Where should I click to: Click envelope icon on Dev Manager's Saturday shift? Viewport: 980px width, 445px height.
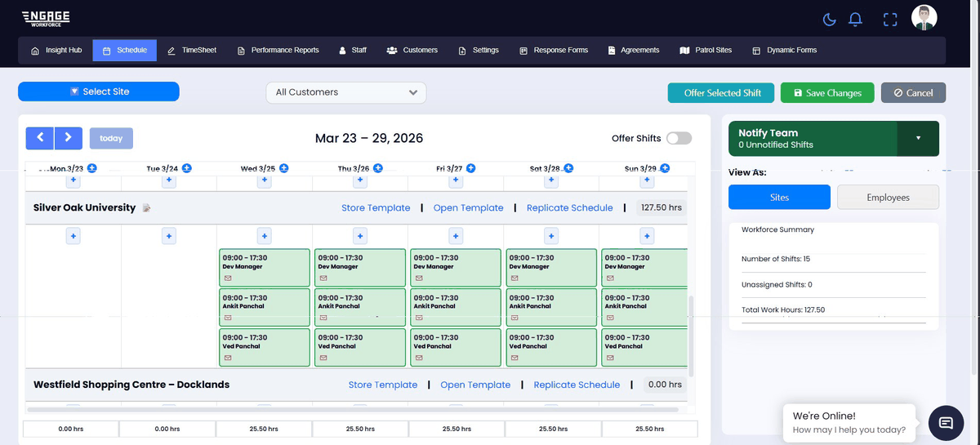pos(514,278)
